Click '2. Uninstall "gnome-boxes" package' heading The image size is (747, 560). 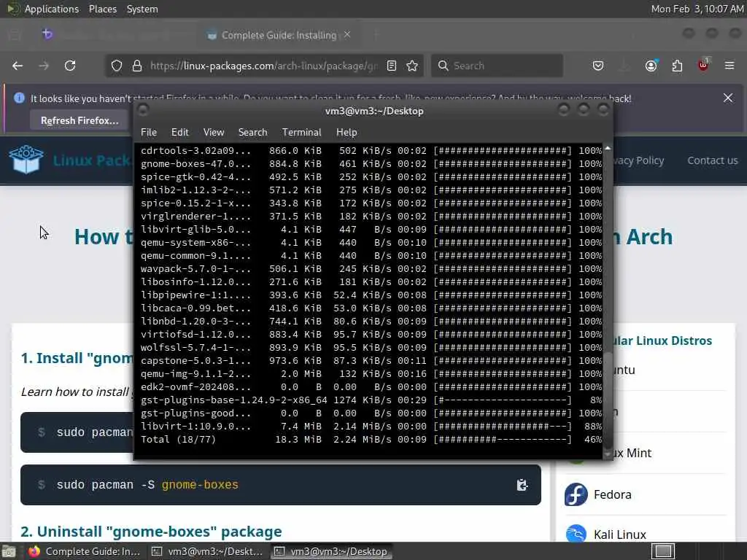151,532
